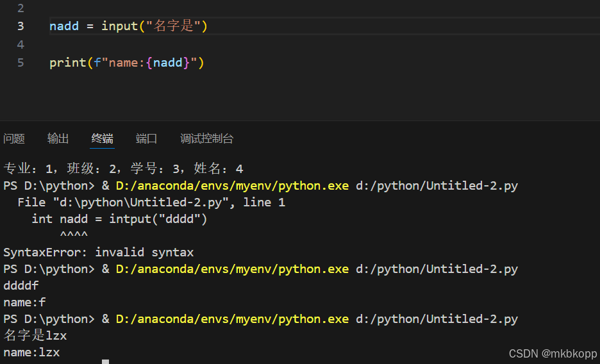
Task: Click the int nadd = intput("dddd") traceback line
Action: click(119, 219)
